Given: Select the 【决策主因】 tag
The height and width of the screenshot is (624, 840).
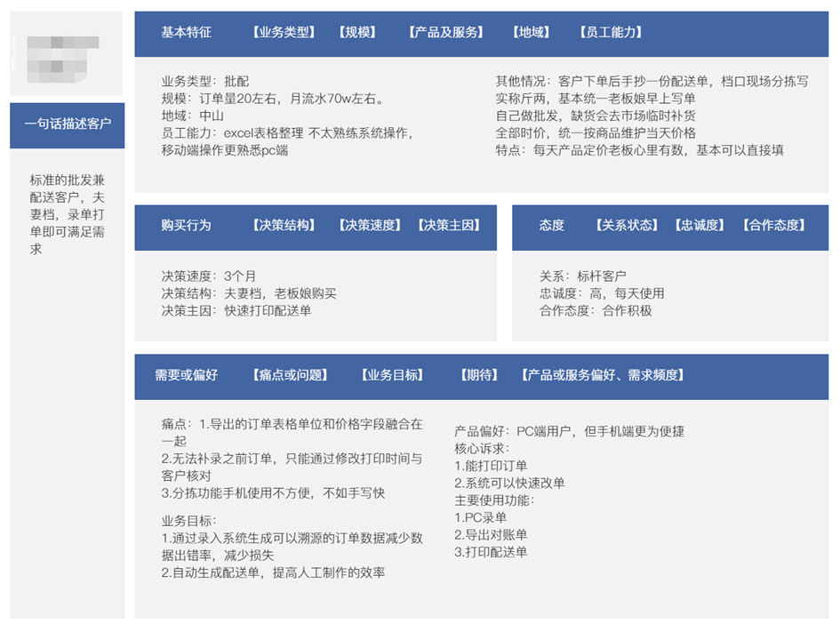Looking at the screenshot, I should tap(449, 225).
